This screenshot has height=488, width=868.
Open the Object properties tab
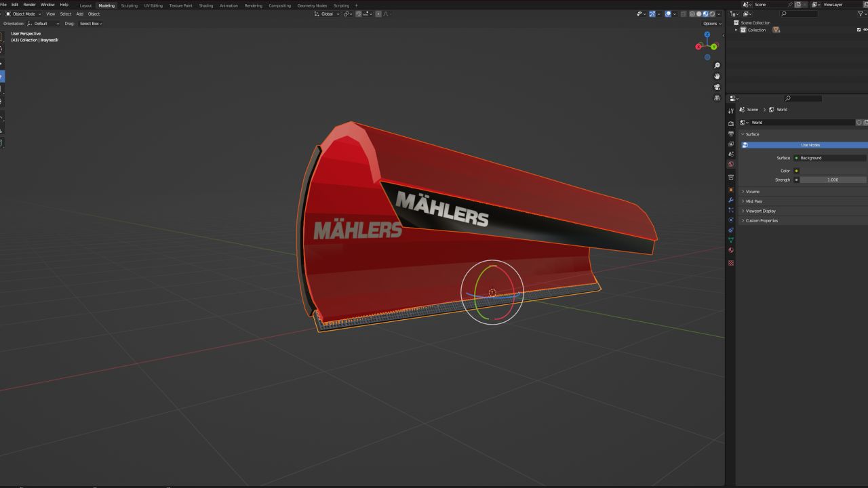[x=731, y=190]
